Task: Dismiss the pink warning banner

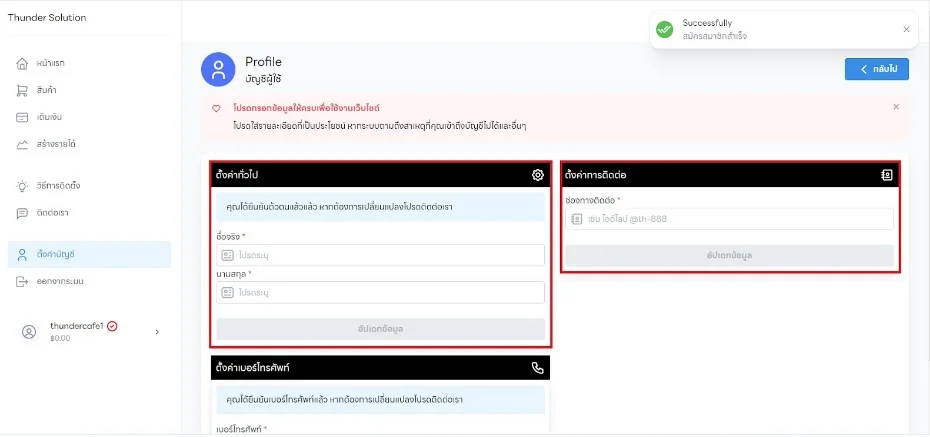Action: point(896,107)
